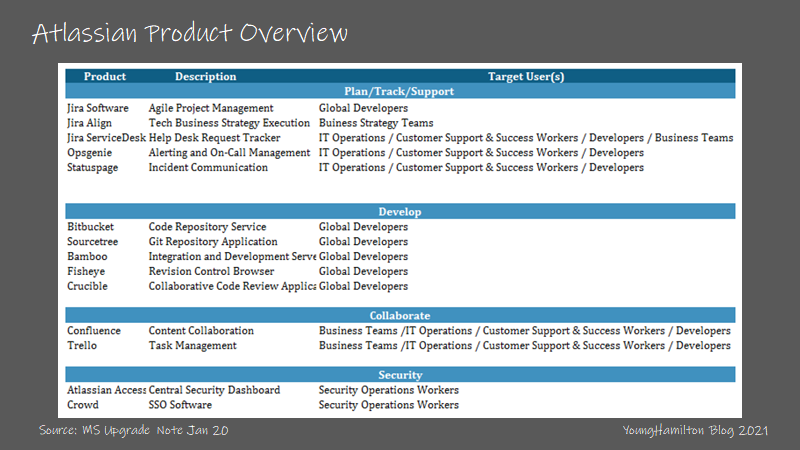
Task: Click 'Security Operations Workers' in Crowd row
Action: click(389, 405)
